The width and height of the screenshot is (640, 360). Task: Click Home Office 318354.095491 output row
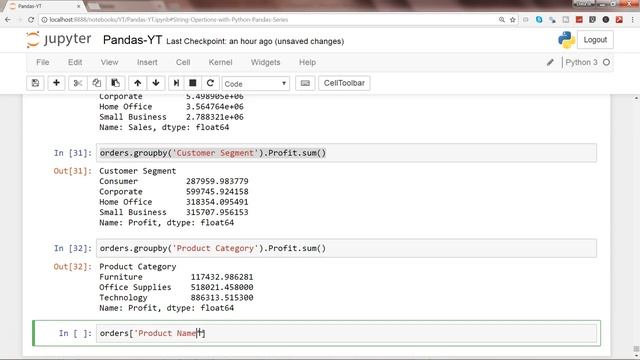(173, 202)
